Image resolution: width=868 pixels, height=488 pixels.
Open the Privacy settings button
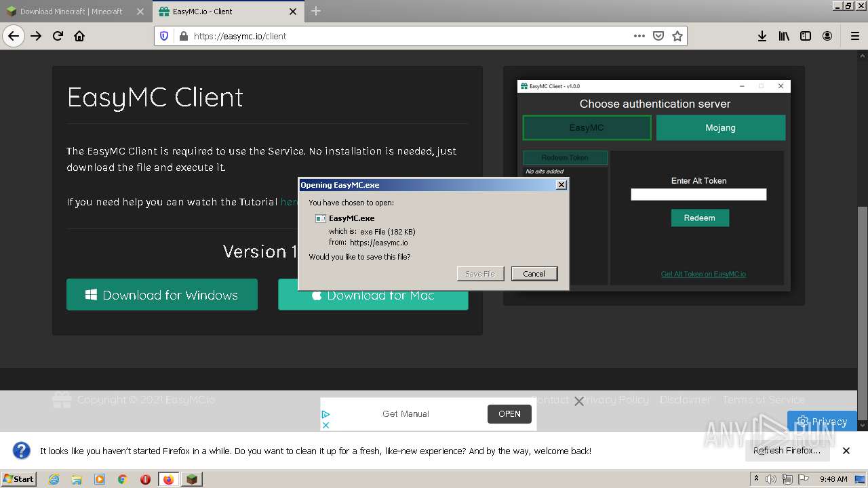click(x=822, y=421)
